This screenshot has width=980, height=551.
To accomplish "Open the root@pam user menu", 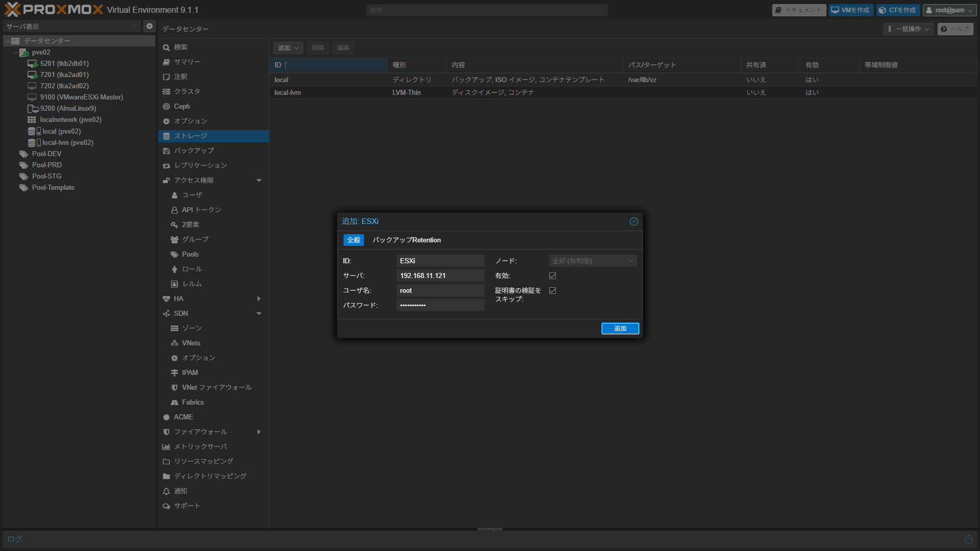I will [x=949, y=10].
